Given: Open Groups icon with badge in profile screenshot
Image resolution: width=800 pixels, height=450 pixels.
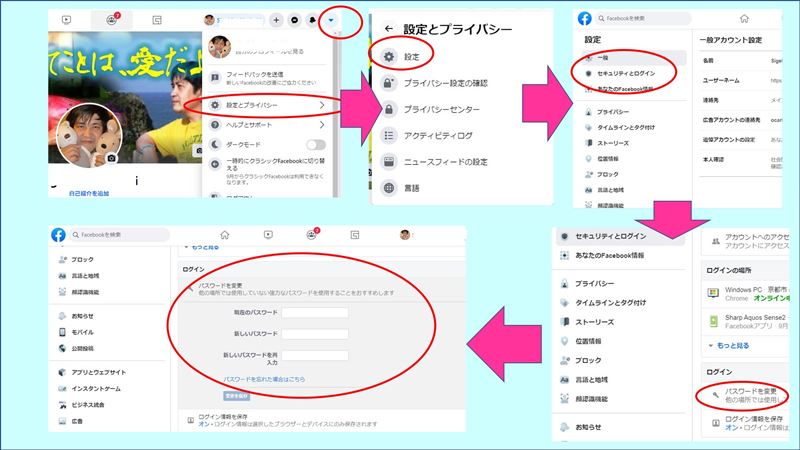Looking at the screenshot, I should pos(112,20).
